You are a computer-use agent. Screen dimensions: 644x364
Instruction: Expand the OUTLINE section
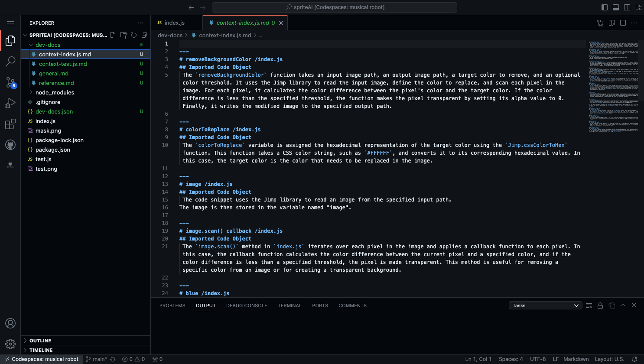coord(40,341)
